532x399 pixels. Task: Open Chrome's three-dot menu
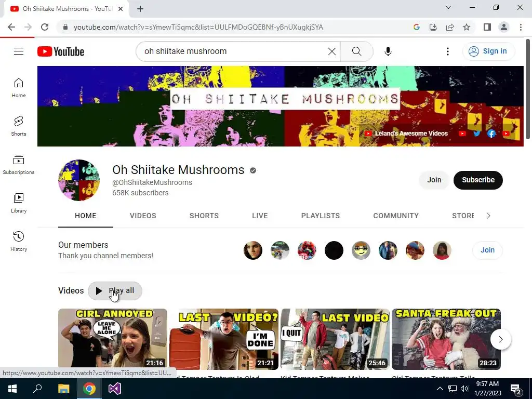[521, 27]
